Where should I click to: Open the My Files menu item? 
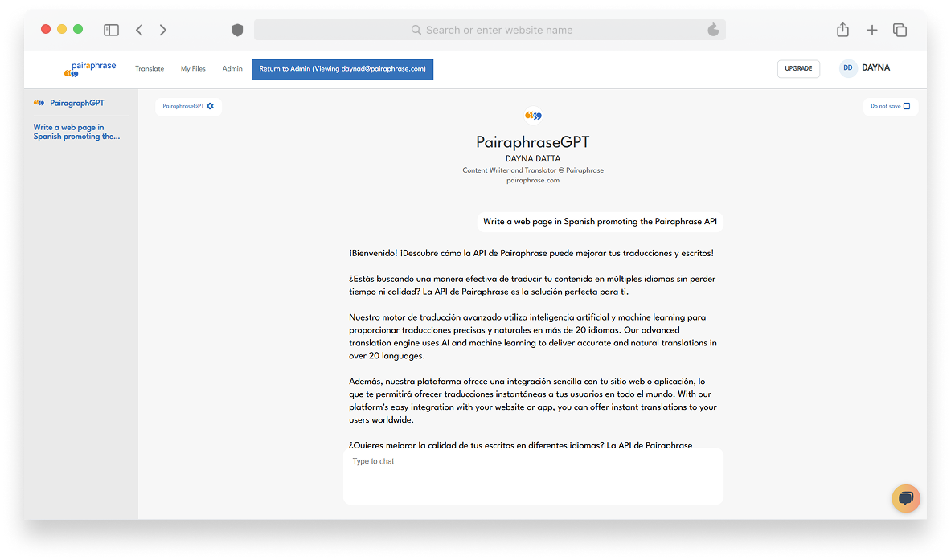click(x=193, y=68)
